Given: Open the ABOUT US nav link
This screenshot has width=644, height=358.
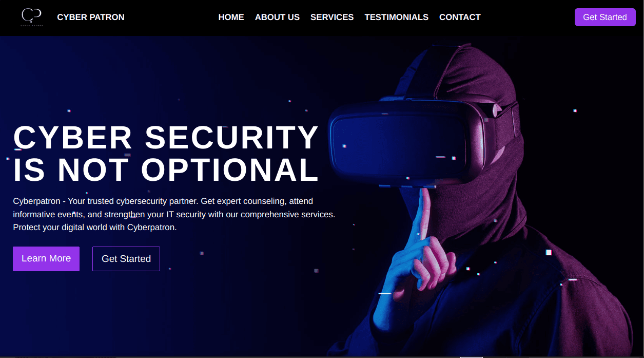Looking at the screenshot, I should [277, 17].
